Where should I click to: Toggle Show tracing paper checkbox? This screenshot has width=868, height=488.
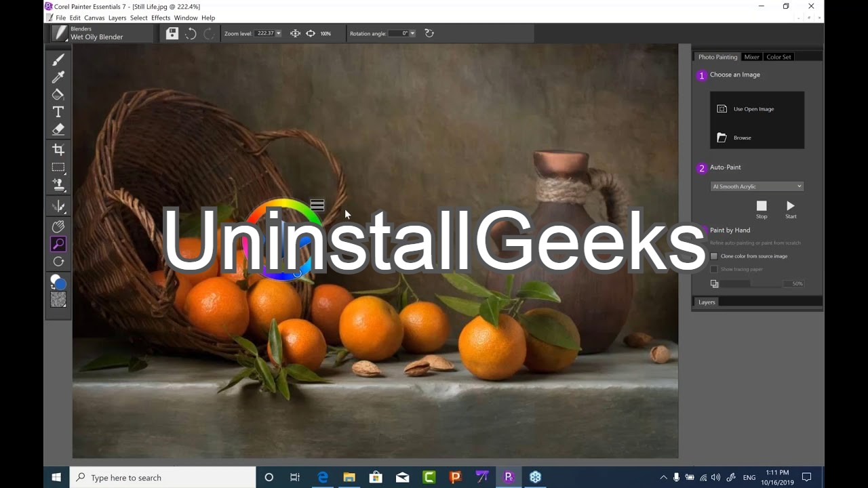click(714, 269)
